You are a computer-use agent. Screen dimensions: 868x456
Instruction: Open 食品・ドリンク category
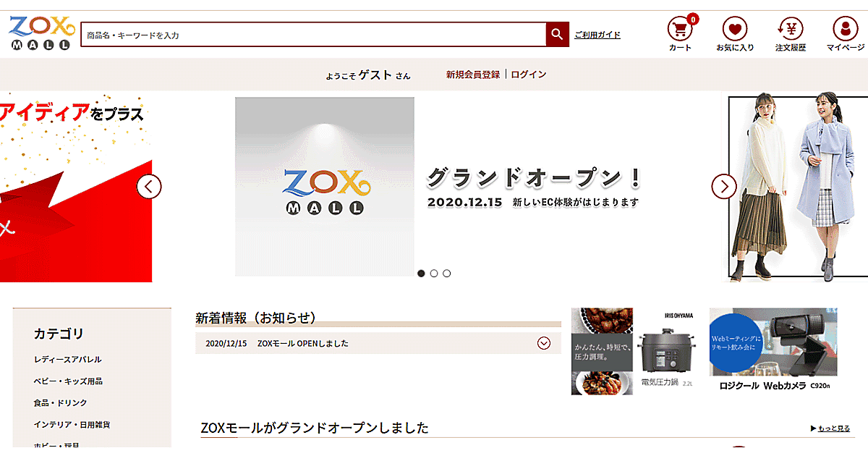click(x=60, y=403)
